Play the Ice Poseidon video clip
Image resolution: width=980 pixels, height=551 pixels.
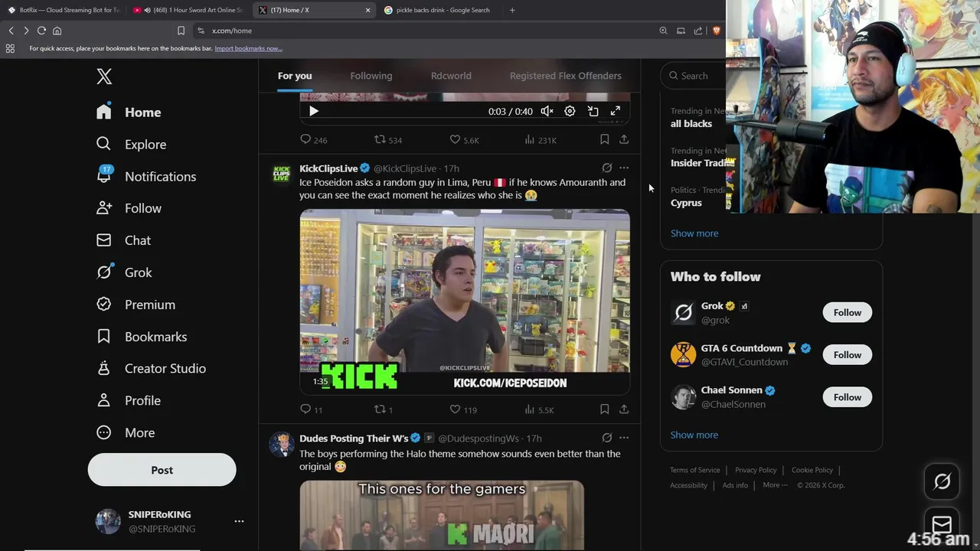point(465,302)
